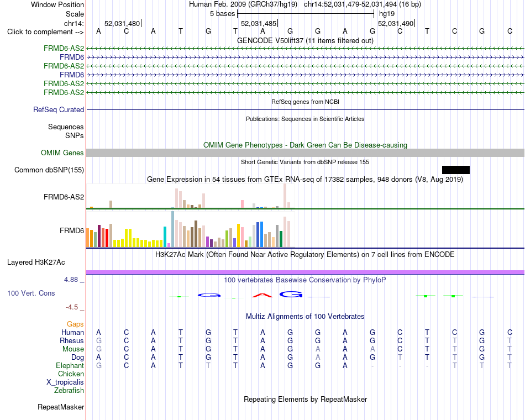The width and height of the screenshot is (525, 420).
Task: Click the 100 Vert. Cons label
Action: (31, 293)
